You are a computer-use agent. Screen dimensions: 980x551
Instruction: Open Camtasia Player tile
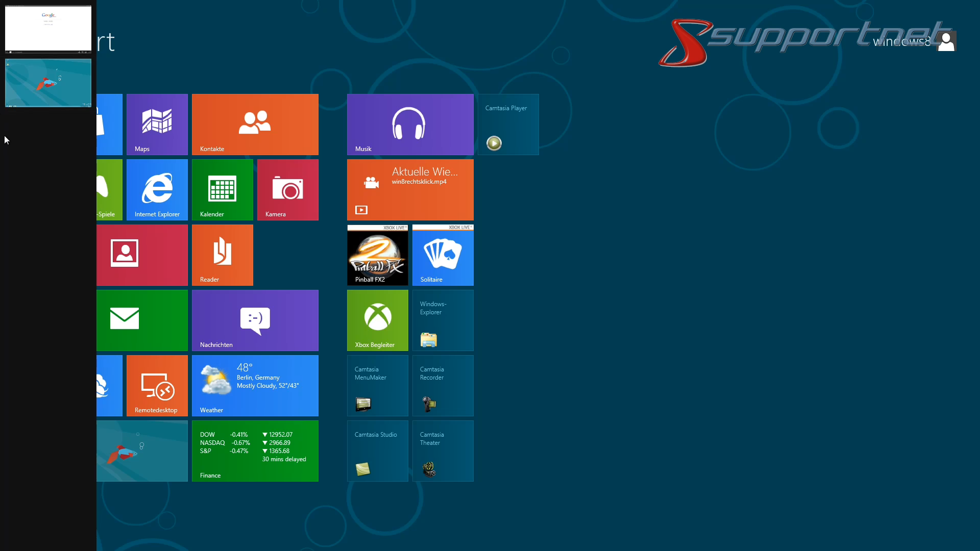tap(508, 124)
